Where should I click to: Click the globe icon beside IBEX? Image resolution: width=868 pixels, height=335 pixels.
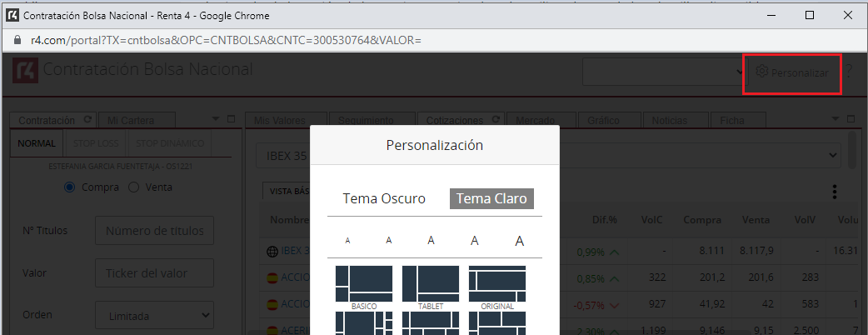(x=272, y=252)
